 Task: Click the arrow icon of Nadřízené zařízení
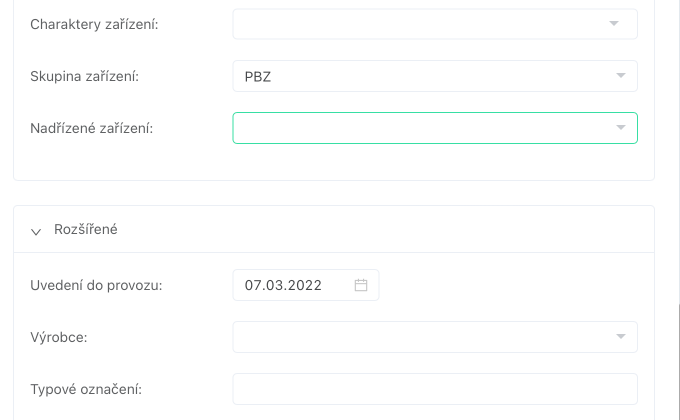pos(620,128)
